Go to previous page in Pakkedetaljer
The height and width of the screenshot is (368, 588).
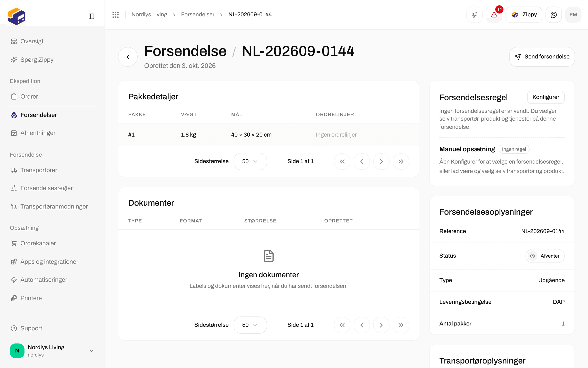(362, 161)
